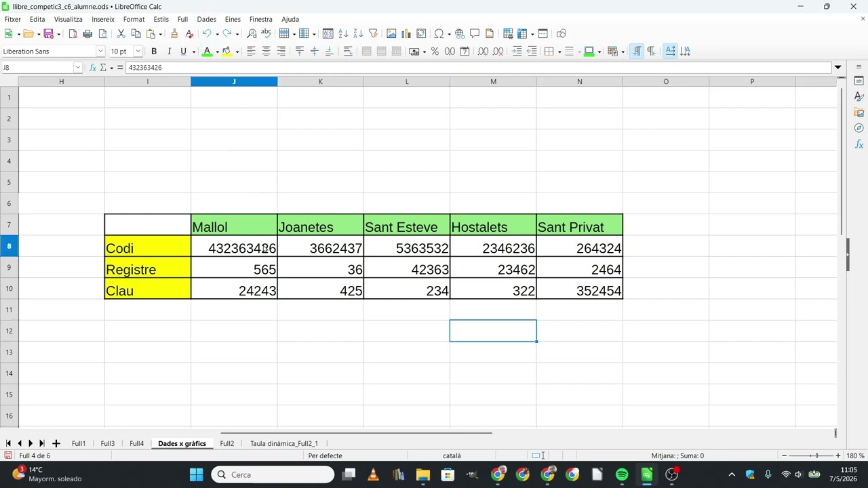Screen dimensions: 868x488
Task: Insert an image using picture icon
Action: (391, 34)
